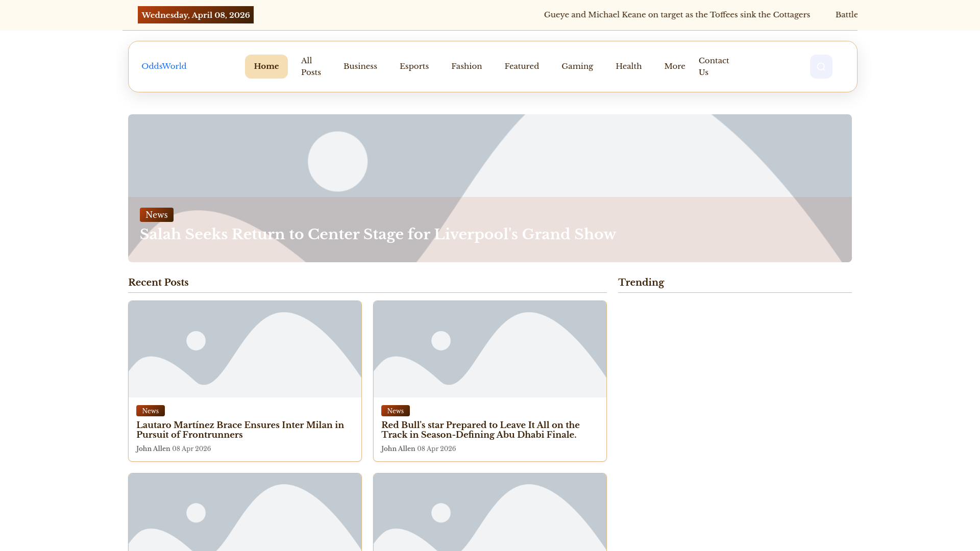Open the Red Bull article thumbnail image

(x=489, y=349)
